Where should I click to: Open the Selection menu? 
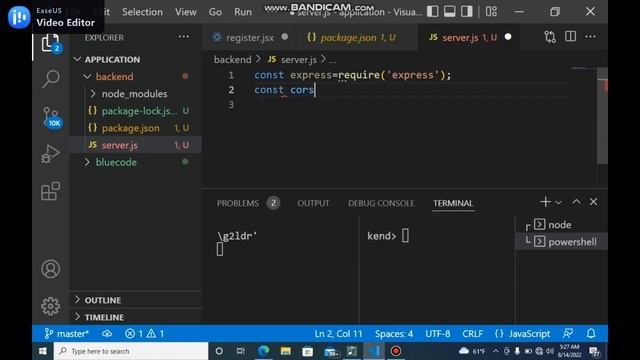(x=142, y=12)
